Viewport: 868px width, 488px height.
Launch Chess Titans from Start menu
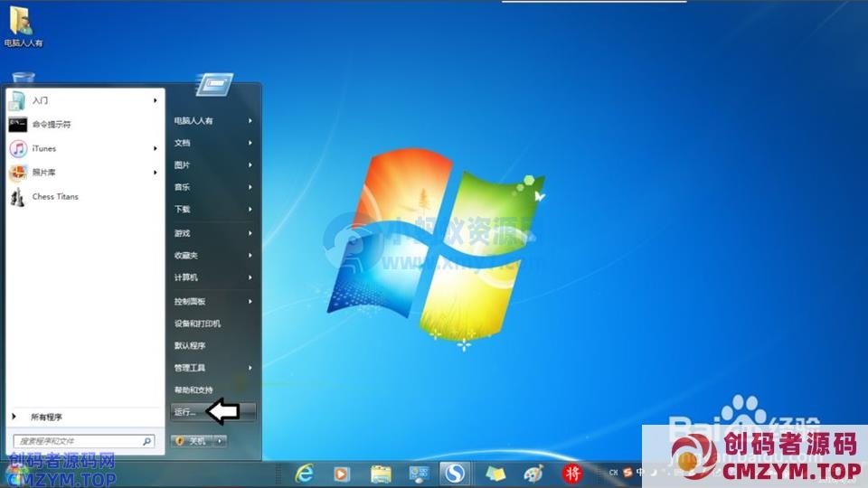tap(54, 197)
